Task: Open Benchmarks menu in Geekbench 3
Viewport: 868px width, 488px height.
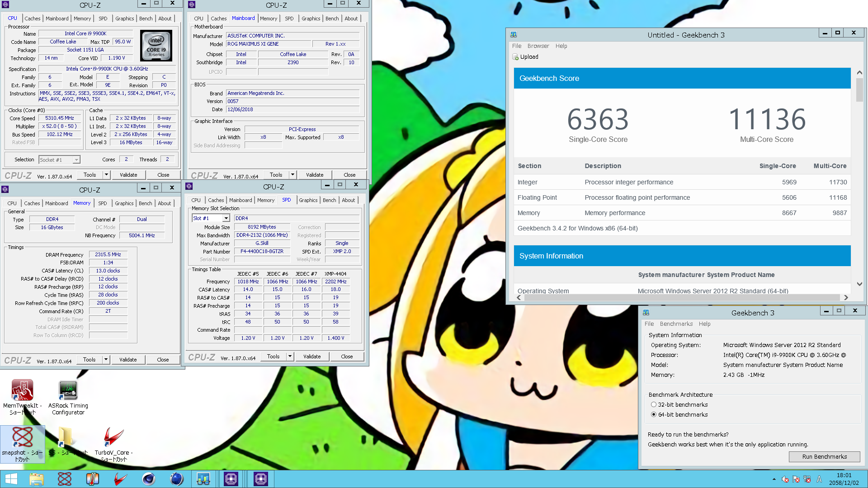Action: (676, 324)
